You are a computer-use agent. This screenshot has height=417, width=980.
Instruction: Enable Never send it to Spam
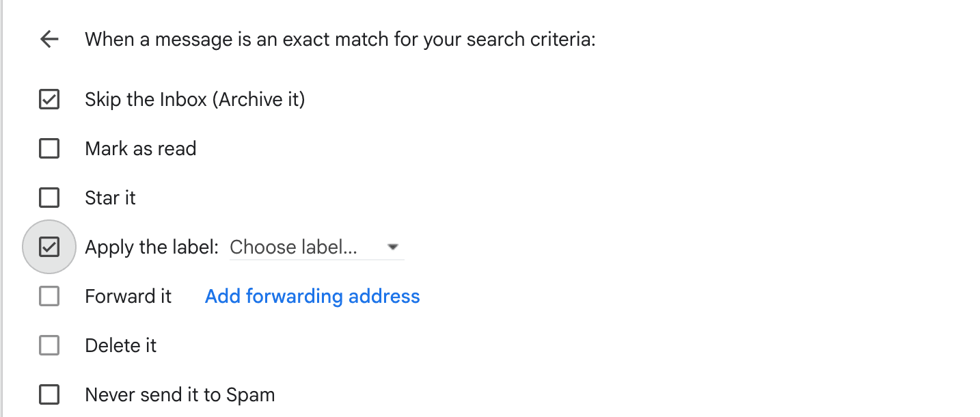click(x=49, y=394)
